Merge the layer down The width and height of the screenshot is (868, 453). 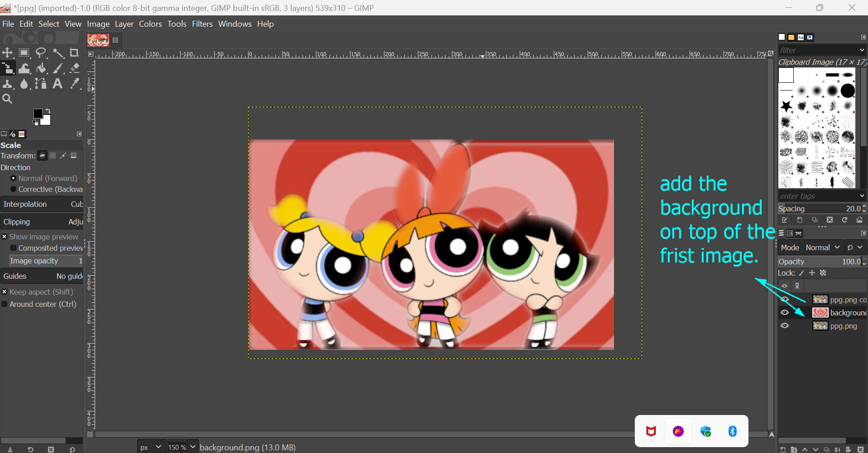coord(837,449)
